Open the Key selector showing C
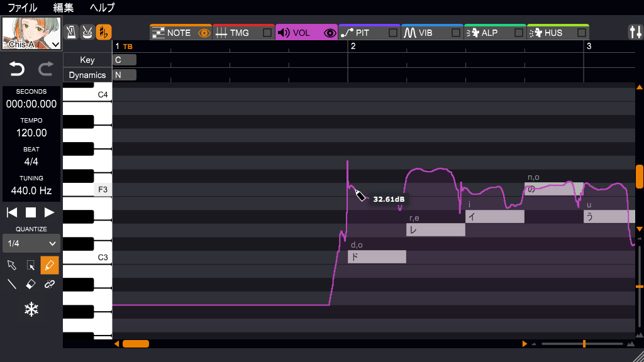 coord(123,59)
